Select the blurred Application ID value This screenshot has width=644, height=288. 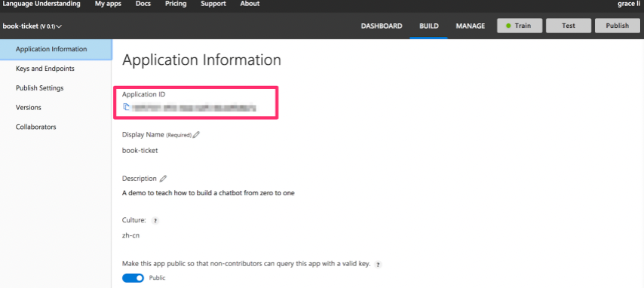pos(194,108)
